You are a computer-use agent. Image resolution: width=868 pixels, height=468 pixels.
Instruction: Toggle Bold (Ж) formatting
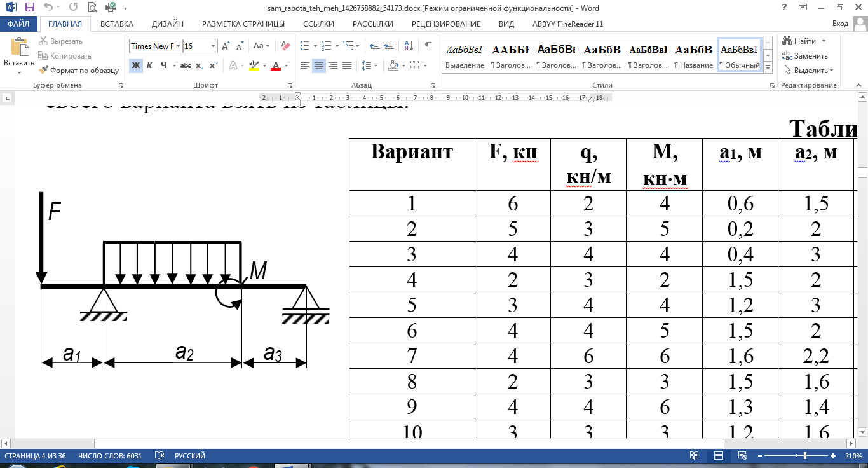(136, 65)
